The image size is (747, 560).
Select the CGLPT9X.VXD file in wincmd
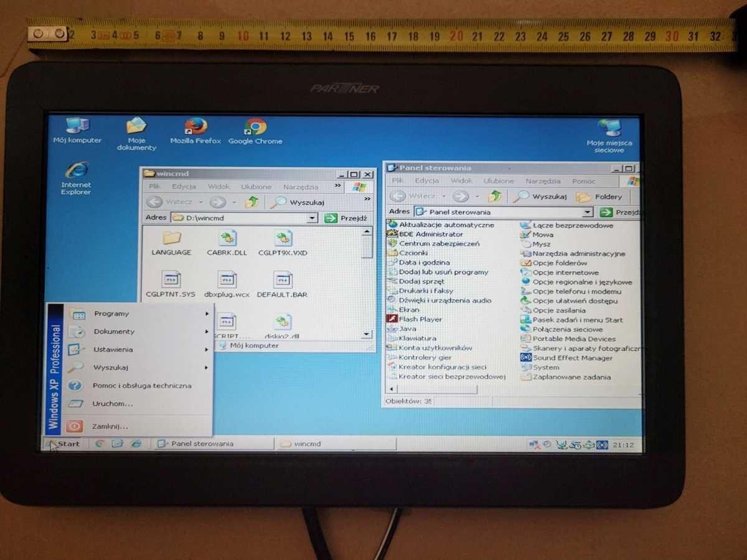283,243
